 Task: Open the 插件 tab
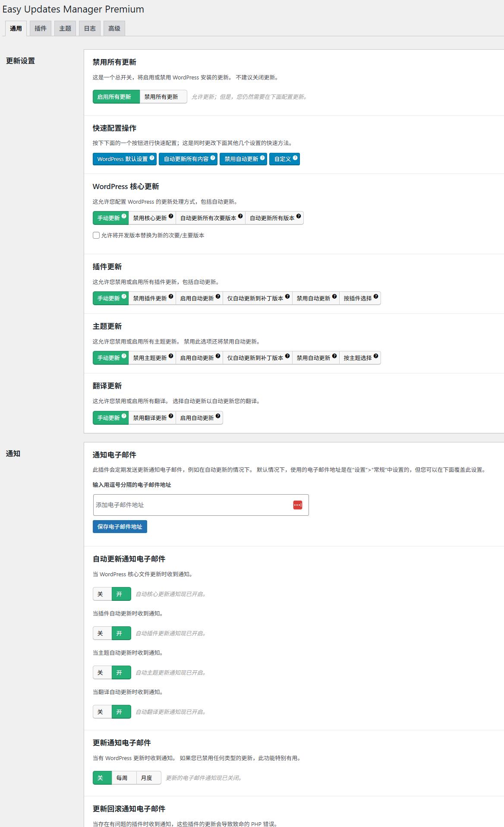(41, 28)
